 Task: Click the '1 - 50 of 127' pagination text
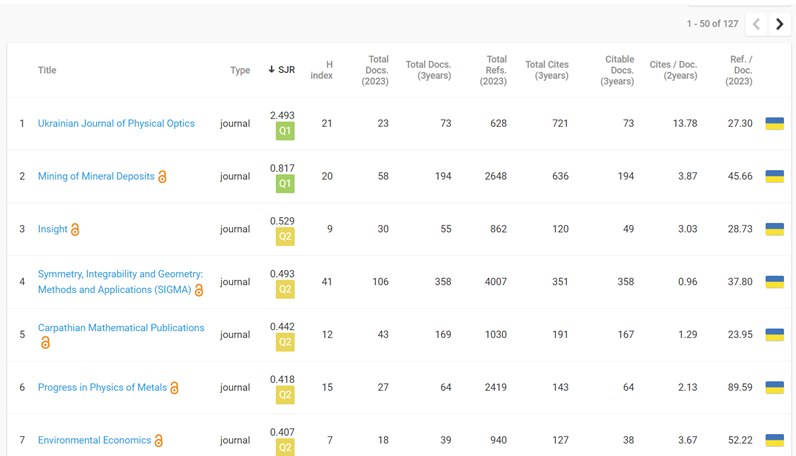click(712, 24)
